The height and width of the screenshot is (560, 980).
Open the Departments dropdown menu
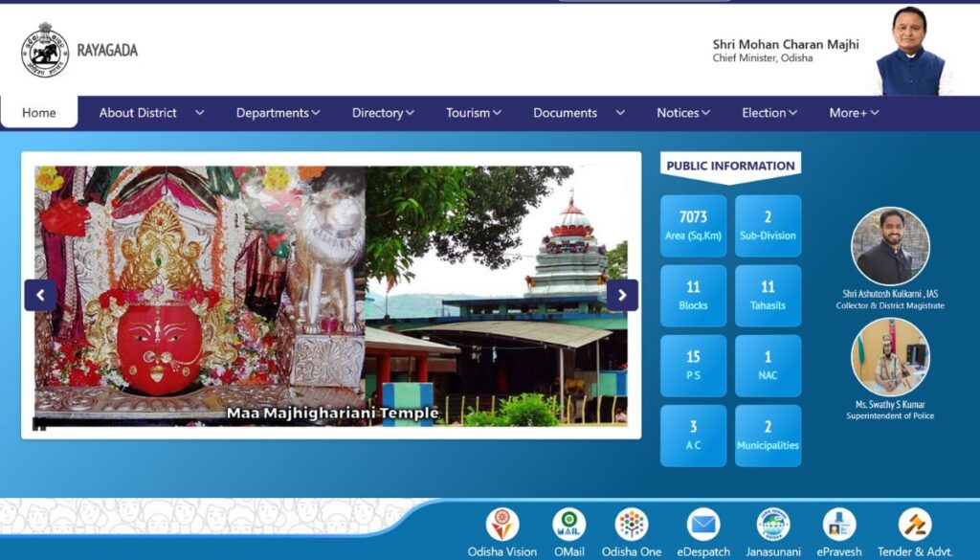click(276, 112)
